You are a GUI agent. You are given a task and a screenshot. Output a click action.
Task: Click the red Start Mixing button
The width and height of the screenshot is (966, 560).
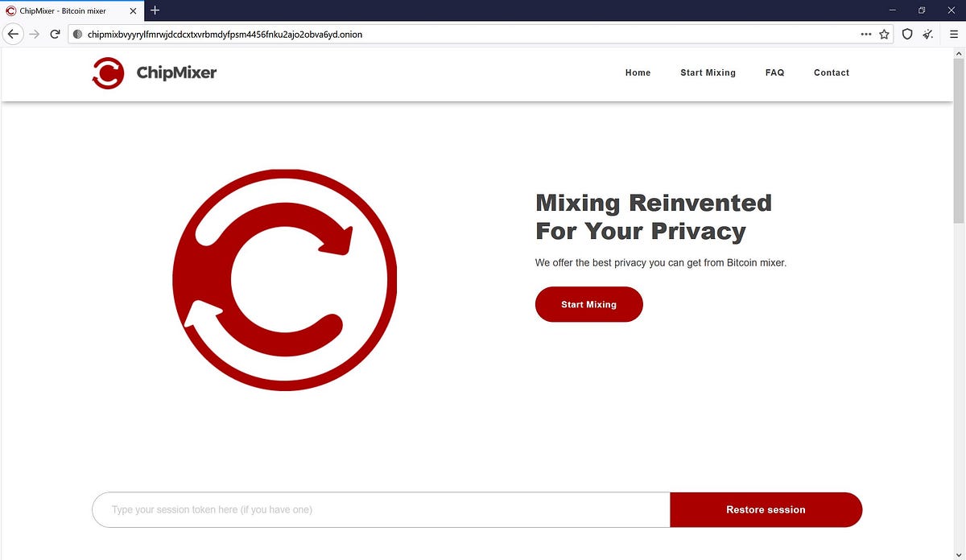[x=588, y=304]
